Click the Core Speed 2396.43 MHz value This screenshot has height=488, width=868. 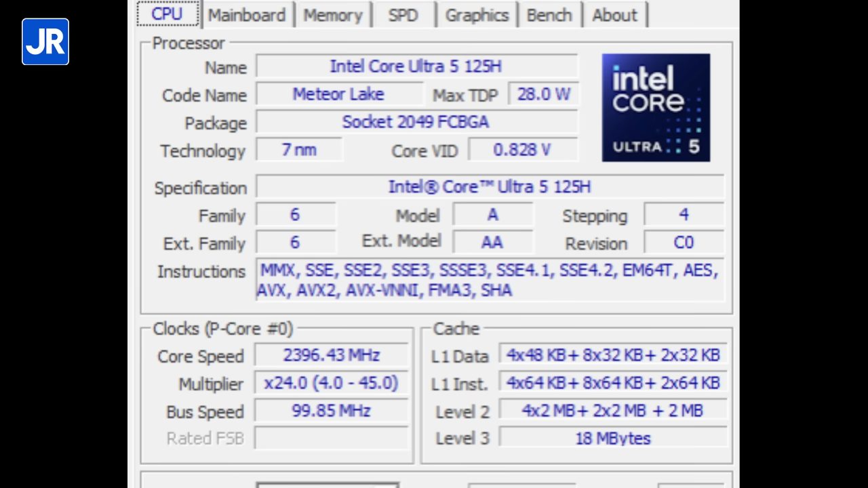(332, 355)
